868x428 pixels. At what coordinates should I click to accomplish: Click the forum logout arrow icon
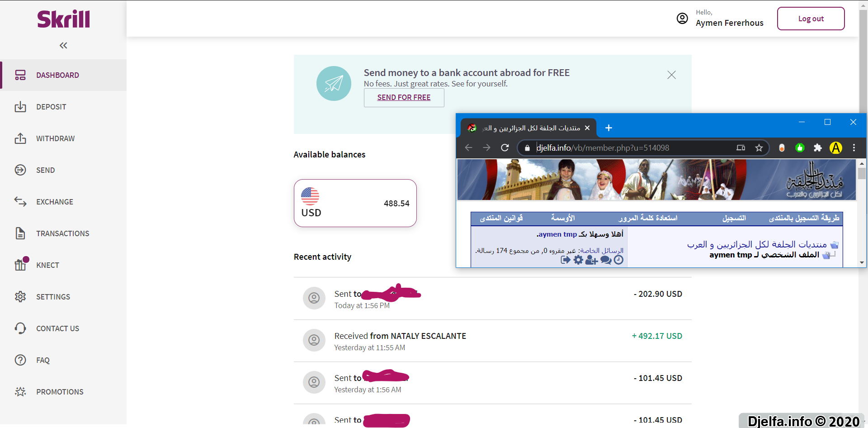pyautogui.click(x=565, y=260)
